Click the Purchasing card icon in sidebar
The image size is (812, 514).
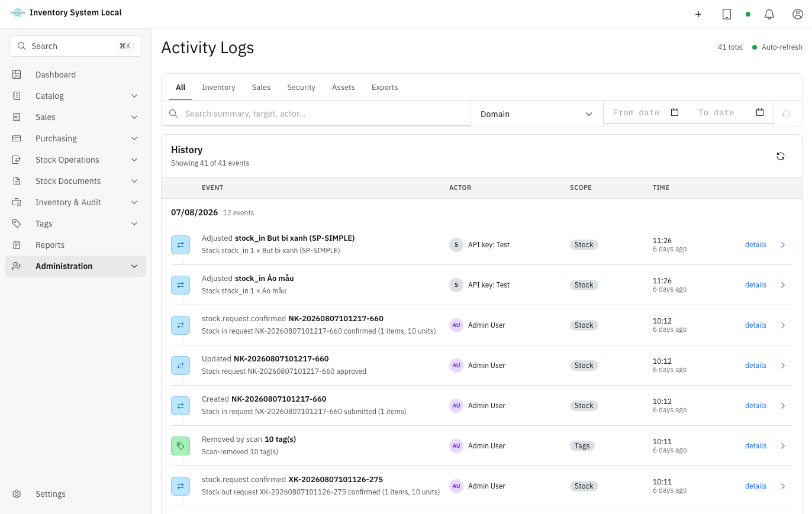click(17, 138)
